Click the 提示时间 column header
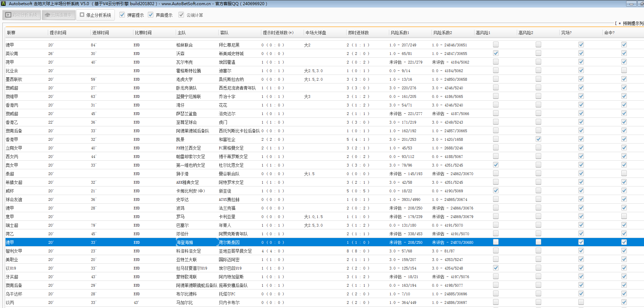Viewport: 644px width, 308px height. (58, 33)
